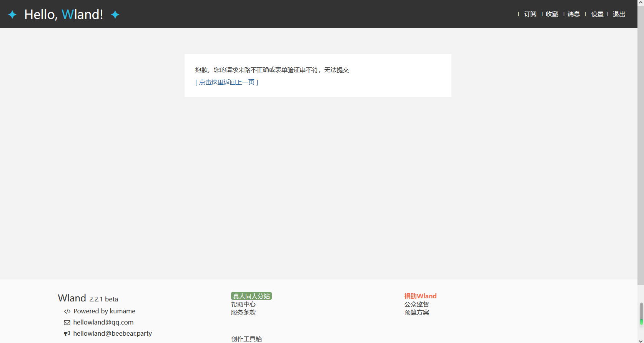Click the code icon beside Powered by kumame
This screenshot has height=343, width=644.
[67, 311]
